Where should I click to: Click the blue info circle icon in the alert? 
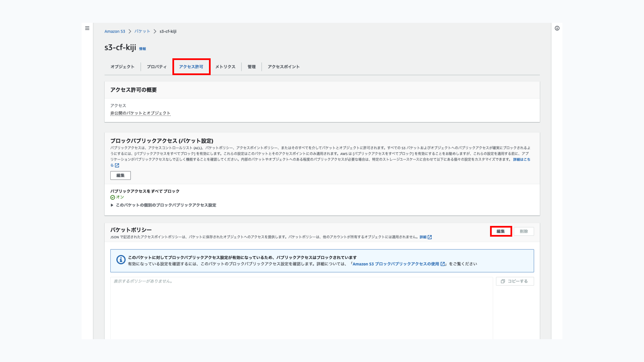point(121,260)
